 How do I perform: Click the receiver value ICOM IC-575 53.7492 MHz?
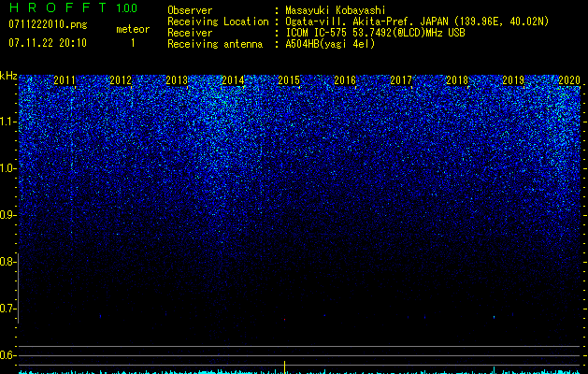[375, 33]
